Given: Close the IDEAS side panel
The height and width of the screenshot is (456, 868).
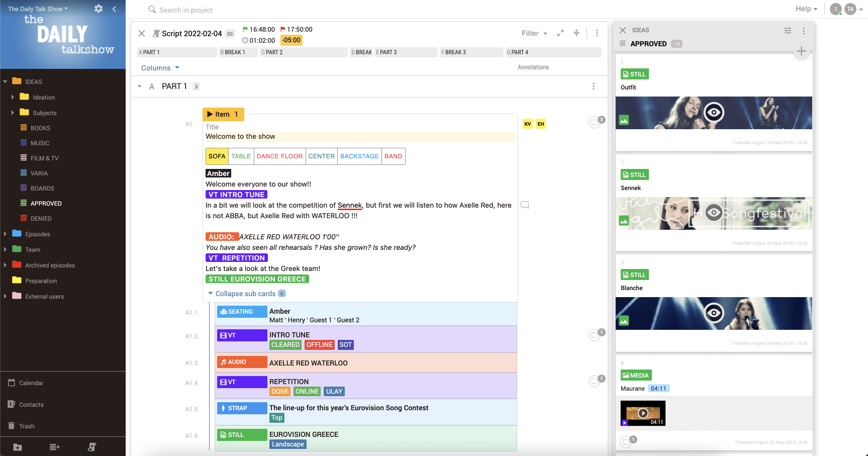Looking at the screenshot, I should 623,30.
